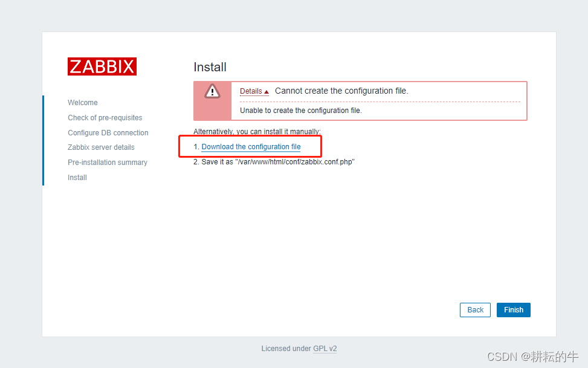This screenshot has width=588, height=368.
Task: Select the Install step in sidebar
Action: 77,178
